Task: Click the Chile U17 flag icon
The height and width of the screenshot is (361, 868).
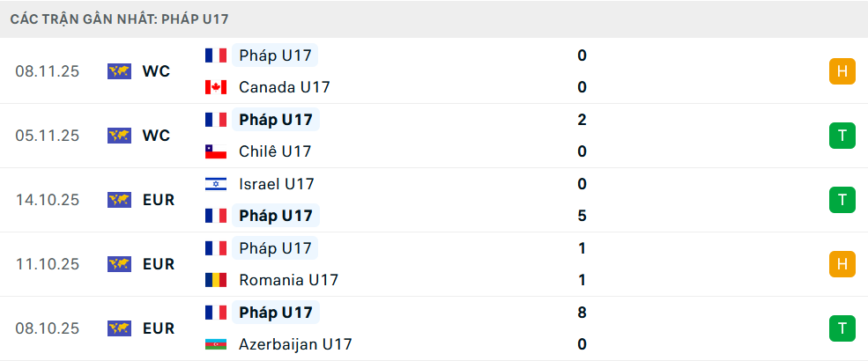Action: (x=215, y=151)
